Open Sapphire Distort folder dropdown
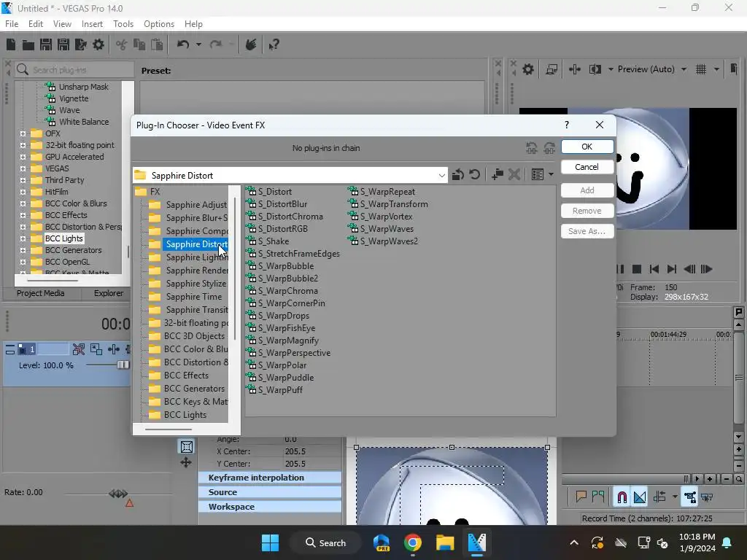Screen dimensions: 747x560 pos(441,175)
